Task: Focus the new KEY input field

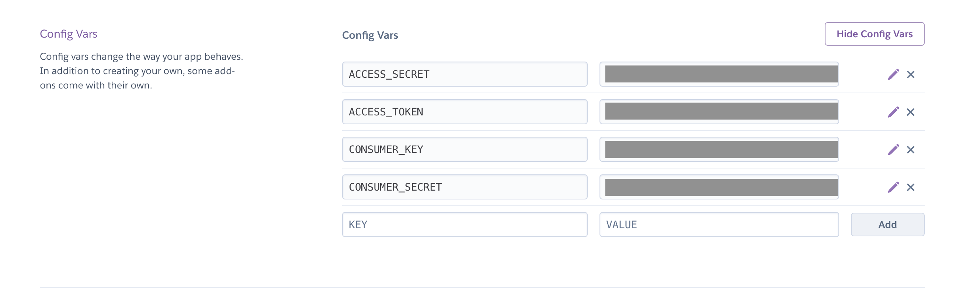Action: pos(465,225)
